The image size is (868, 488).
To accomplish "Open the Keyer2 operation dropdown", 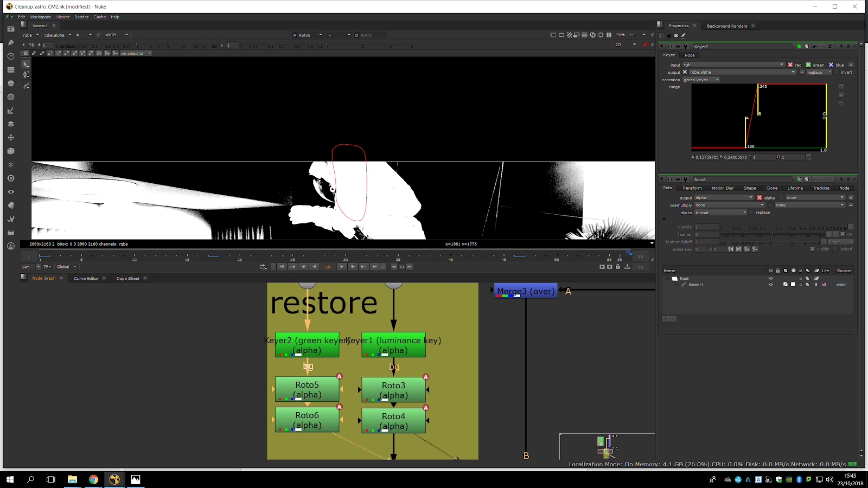I will (x=701, y=80).
